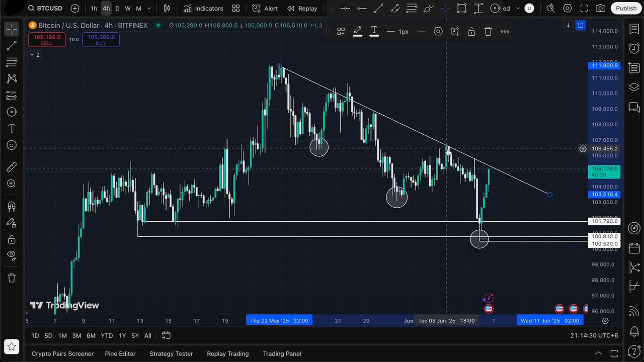Select the zoom in tool

12,184
